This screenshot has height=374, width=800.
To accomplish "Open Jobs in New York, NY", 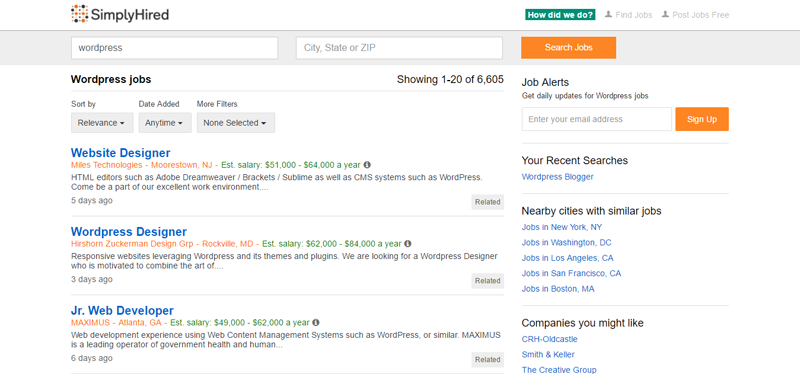I will pyautogui.click(x=561, y=227).
